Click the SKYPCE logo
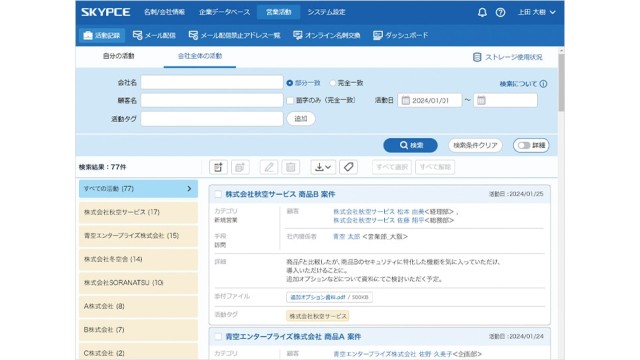This screenshot has height=360, width=640. click(x=106, y=12)
